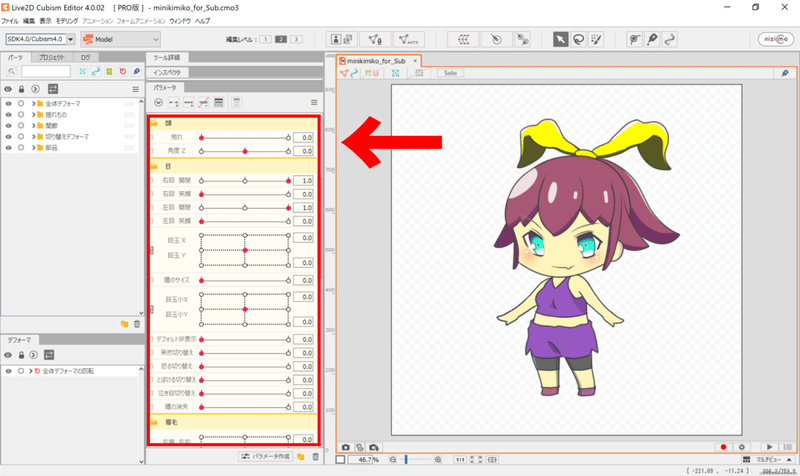Set edit level to 3
Screen dimensions: 800x476
(296, 39)
